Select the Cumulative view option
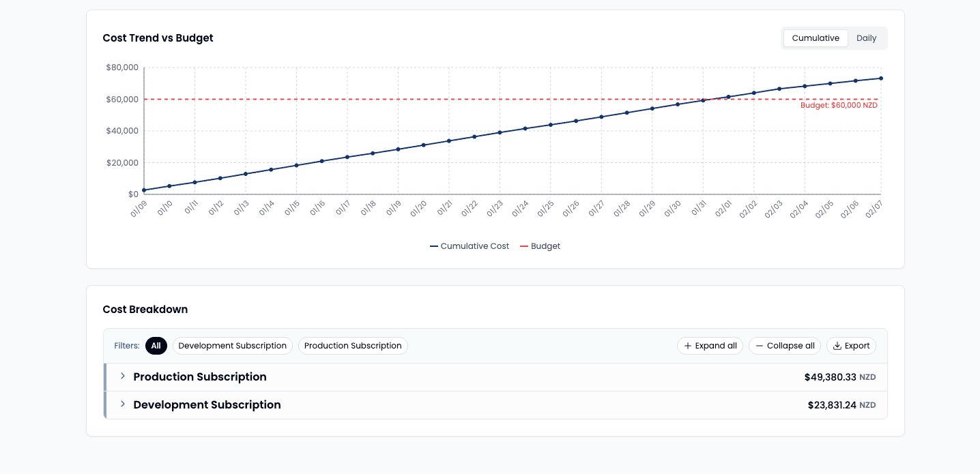This screenshot has width=980, height=474. pyautogui.click(x=816, y=38)
